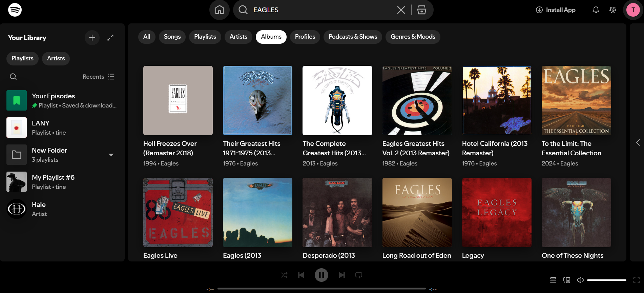Toggle repeat mode
The image size is (644, 293).
359,275
